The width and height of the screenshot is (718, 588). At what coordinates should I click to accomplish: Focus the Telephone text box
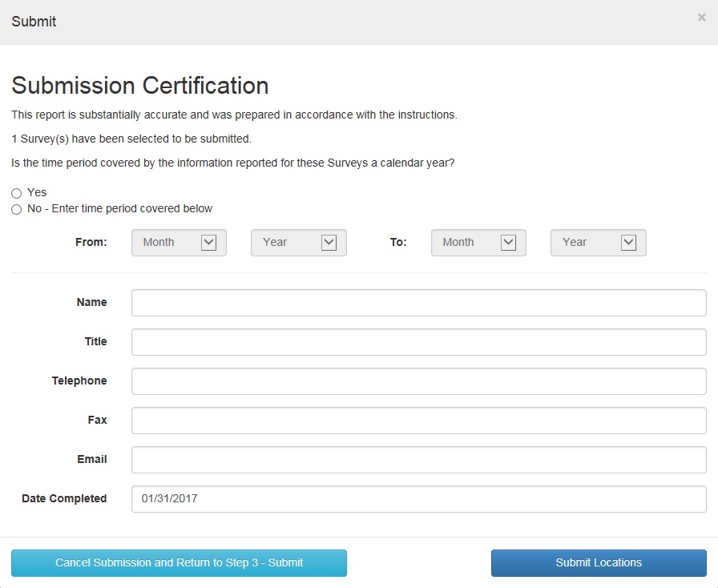coord(418,381)
